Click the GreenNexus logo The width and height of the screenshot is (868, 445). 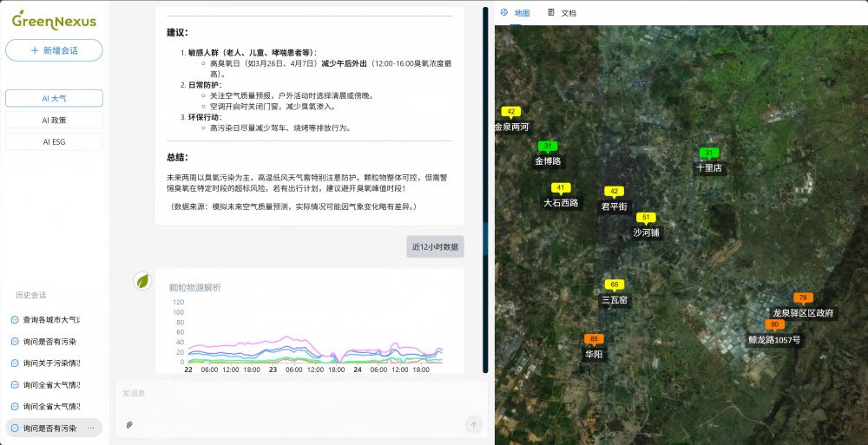(x=54, y=19)
